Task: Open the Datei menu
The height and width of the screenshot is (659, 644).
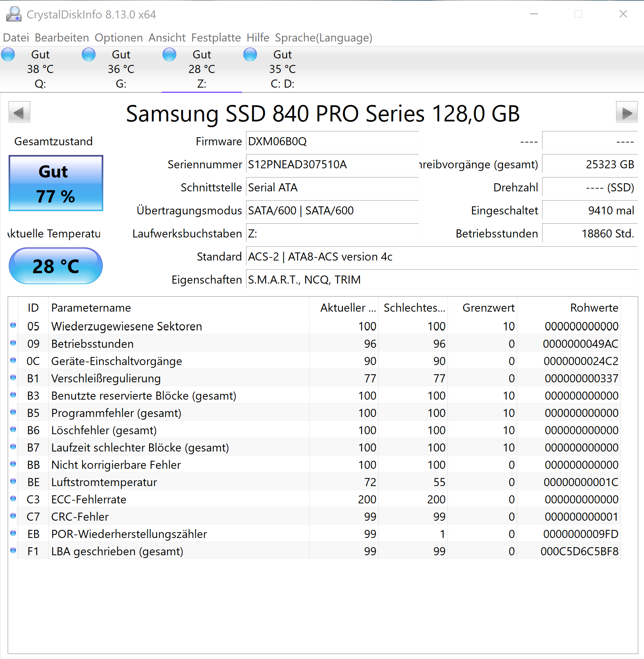Action: (x=16, y=38)
